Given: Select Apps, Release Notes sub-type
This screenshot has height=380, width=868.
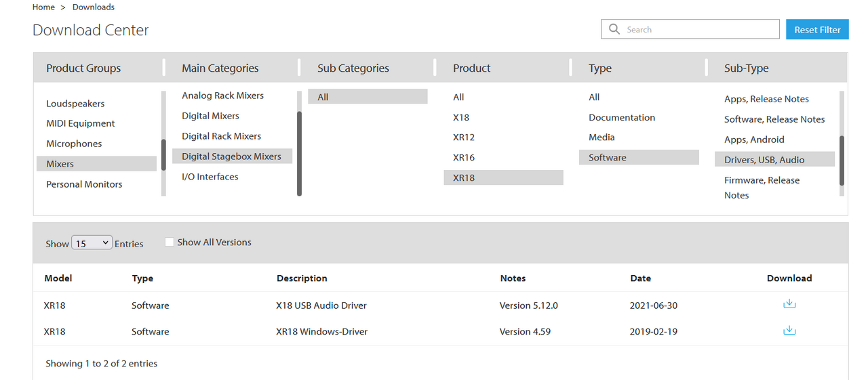Looking at the screenshot, I should (766, 99).
